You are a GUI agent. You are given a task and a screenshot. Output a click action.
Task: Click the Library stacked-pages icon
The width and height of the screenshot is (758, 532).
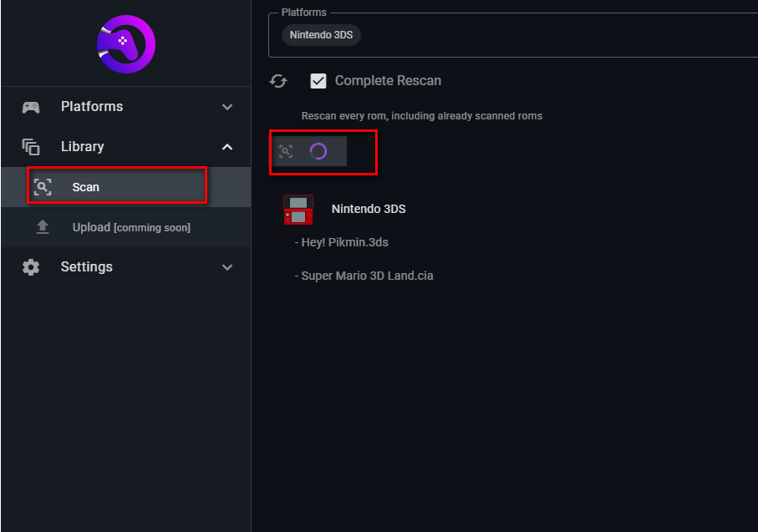point(31,147)
